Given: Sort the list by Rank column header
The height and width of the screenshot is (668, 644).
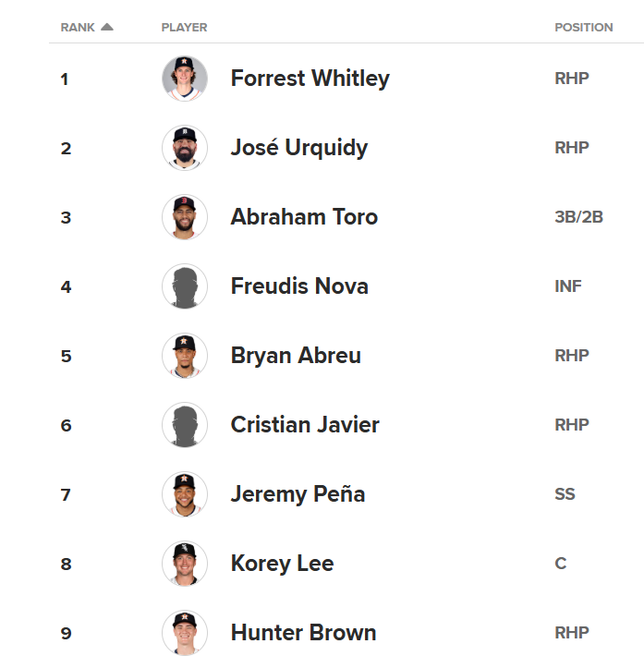Looking at the screenshot, I should pyautogui.click(x=78, y=28).
